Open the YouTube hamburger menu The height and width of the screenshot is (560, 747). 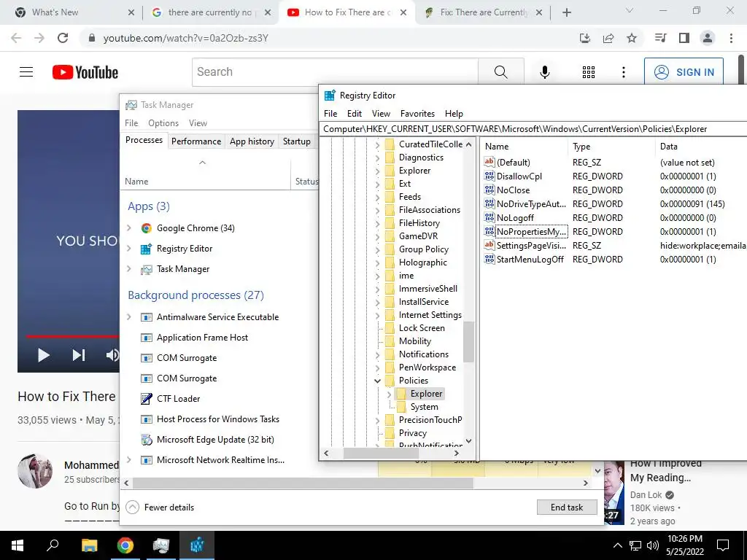[26, 72]
